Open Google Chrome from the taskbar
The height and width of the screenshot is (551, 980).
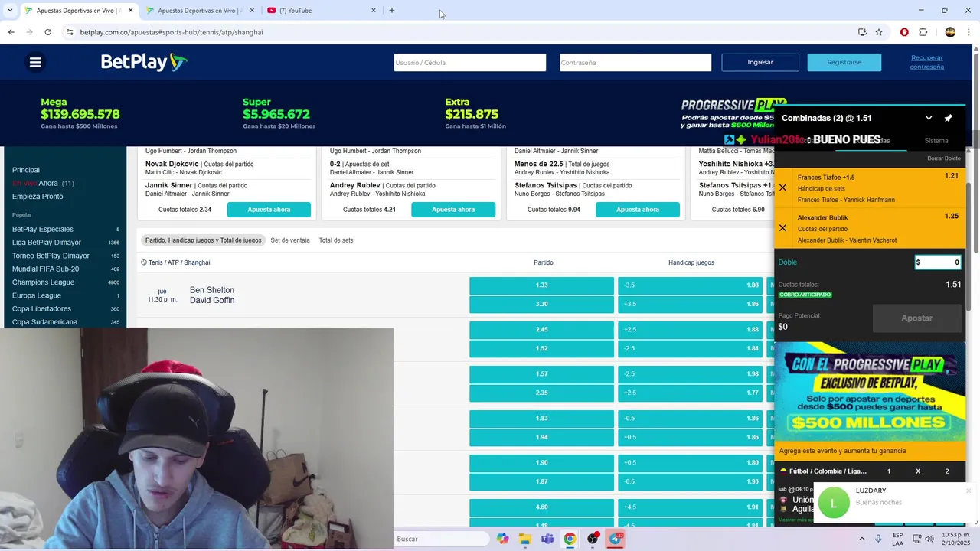point(570,539)
